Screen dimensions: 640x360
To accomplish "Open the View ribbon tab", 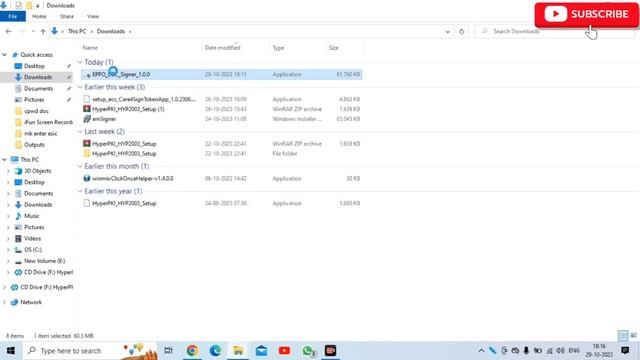I will (93, 16).
